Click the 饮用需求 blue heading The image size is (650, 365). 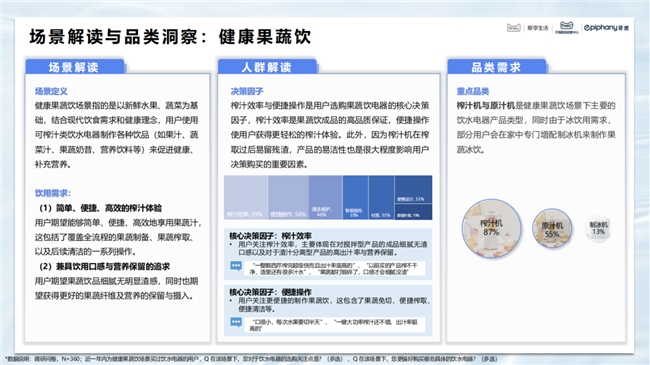(53, 193)
